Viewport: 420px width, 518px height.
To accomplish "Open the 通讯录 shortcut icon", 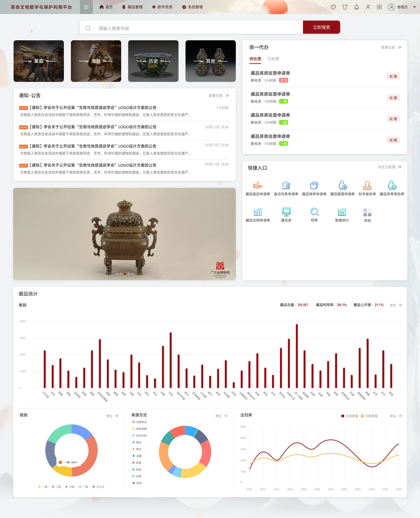I will (x=286, y=212).
